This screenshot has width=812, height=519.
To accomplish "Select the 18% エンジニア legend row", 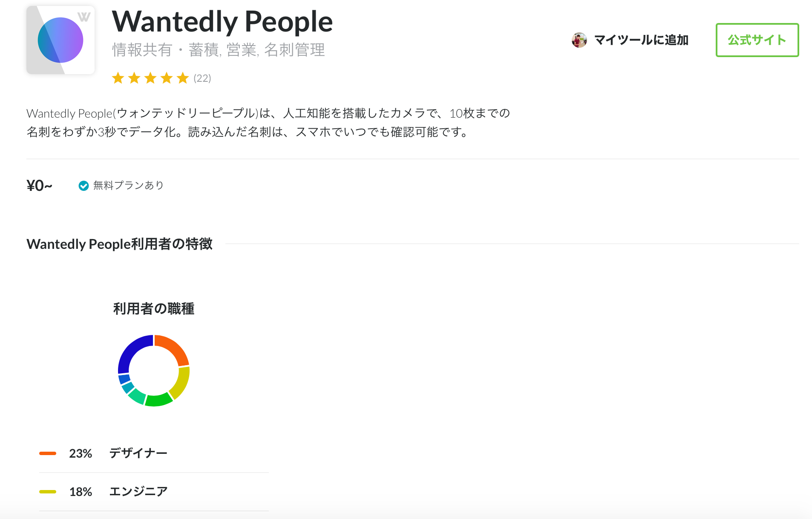I will coord(154,492).
